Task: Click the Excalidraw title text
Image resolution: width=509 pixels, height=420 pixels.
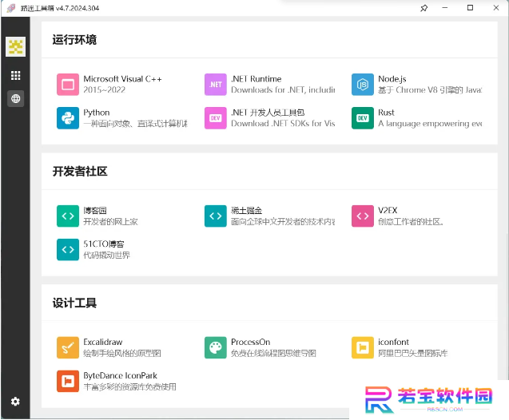Action: tap(103, 343)
